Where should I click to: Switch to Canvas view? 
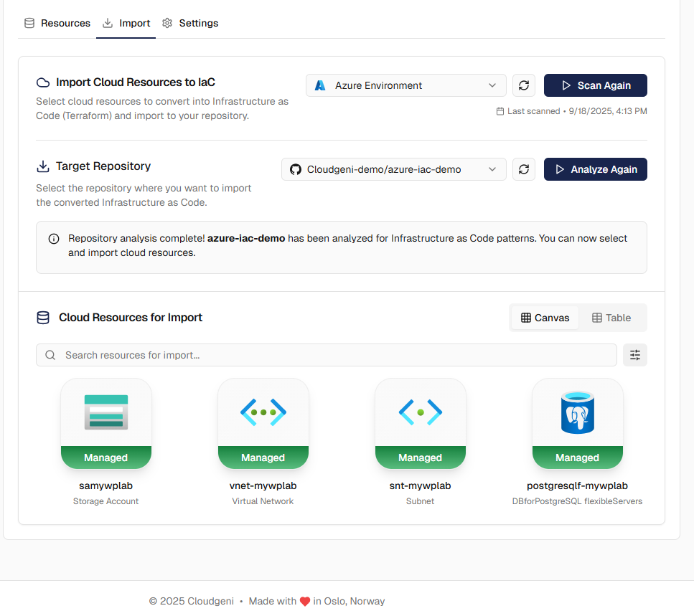(545, 318)
